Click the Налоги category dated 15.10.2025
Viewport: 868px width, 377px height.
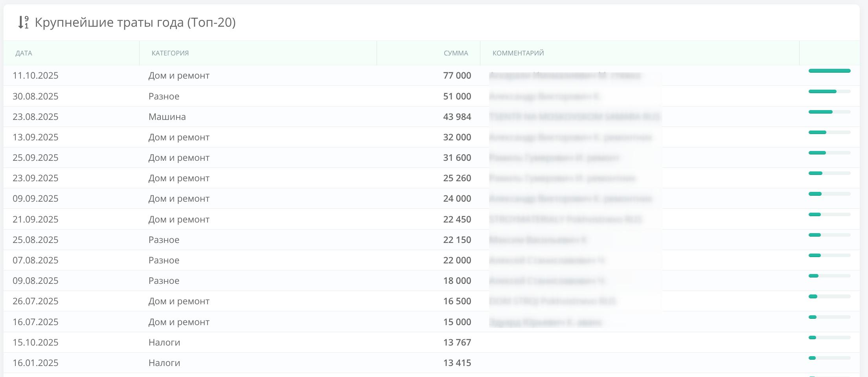164,342
